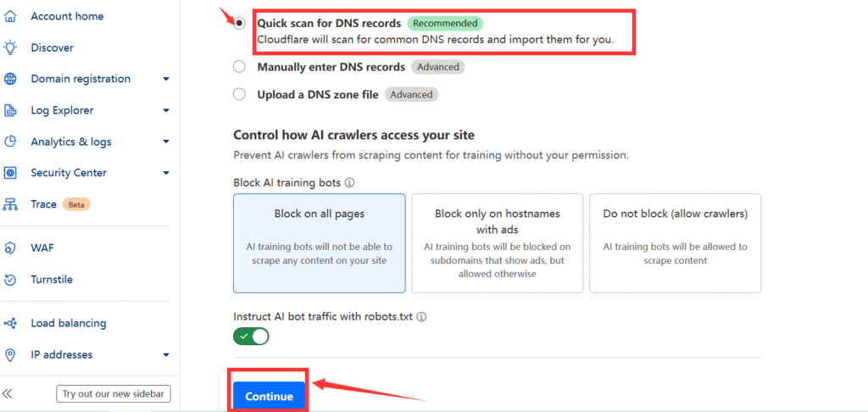Expand the IP addresses dropdown arrow
The width and height of the screenshot is (868, 412).
pyautogui.click(x=166, y=354)
